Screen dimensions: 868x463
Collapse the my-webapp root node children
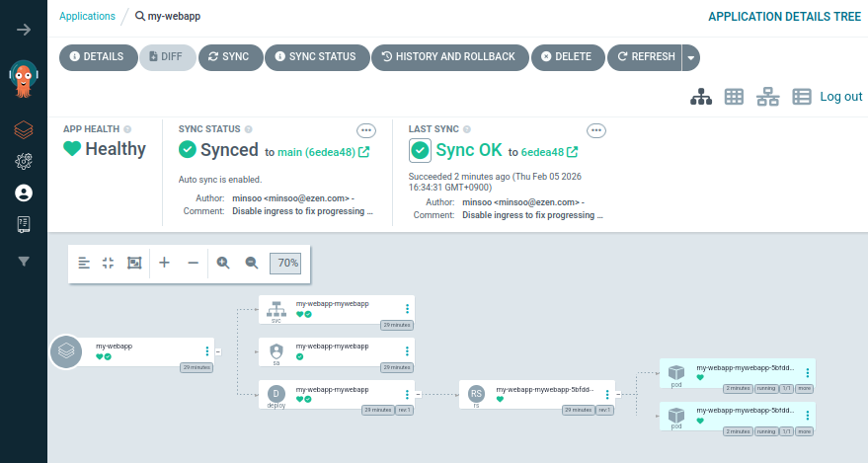tap(218, 351)
